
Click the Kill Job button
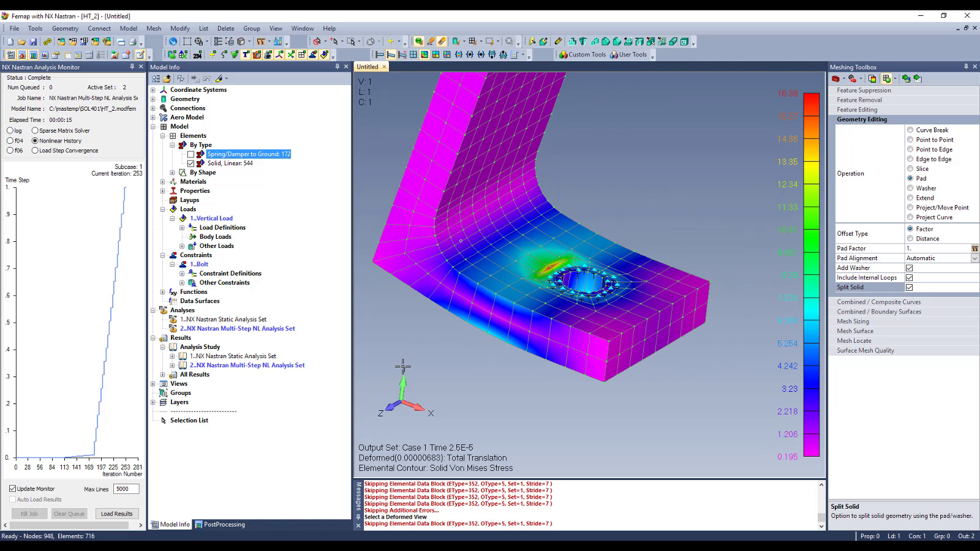29,513
